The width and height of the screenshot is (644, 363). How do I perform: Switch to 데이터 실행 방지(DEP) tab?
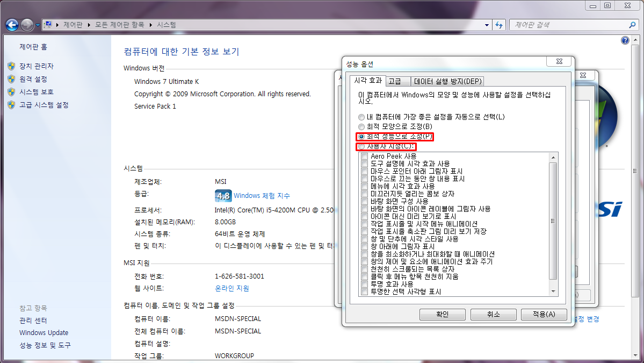pyautogui.click(x=447, y=81)
